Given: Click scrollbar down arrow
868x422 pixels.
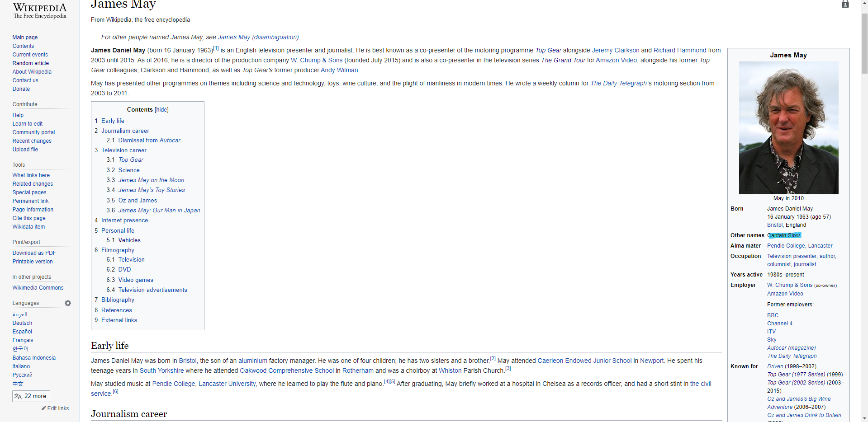Looking at the screenshot, I should click(x=864, y=418).
